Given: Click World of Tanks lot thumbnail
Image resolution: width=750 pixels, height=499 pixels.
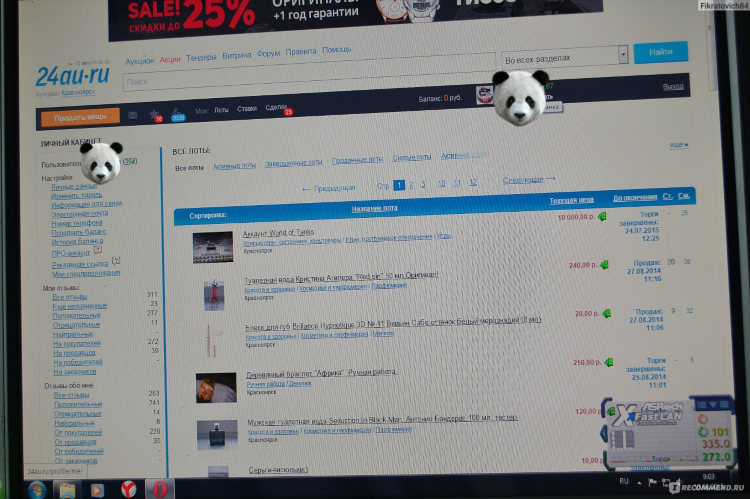Looking at the screenshot, I should pos(213,247).
